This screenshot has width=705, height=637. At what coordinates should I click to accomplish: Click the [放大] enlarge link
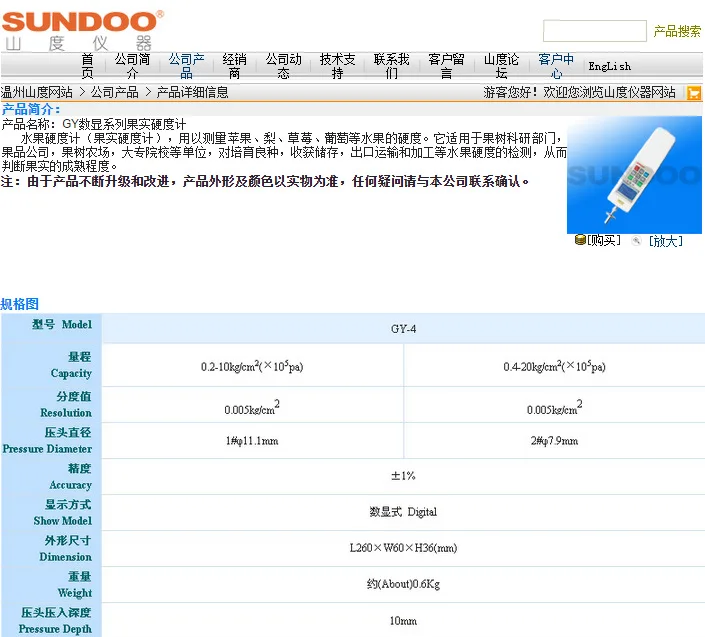coord(665,241)
